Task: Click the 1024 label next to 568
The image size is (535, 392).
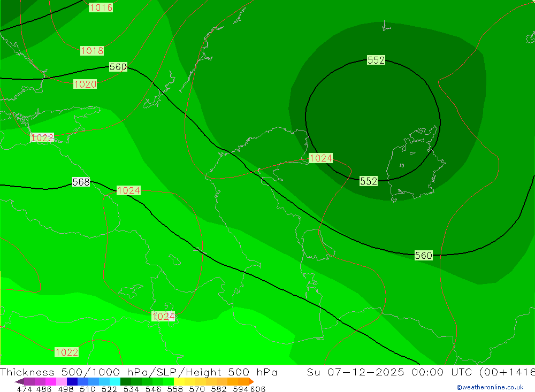Action: 128,190
